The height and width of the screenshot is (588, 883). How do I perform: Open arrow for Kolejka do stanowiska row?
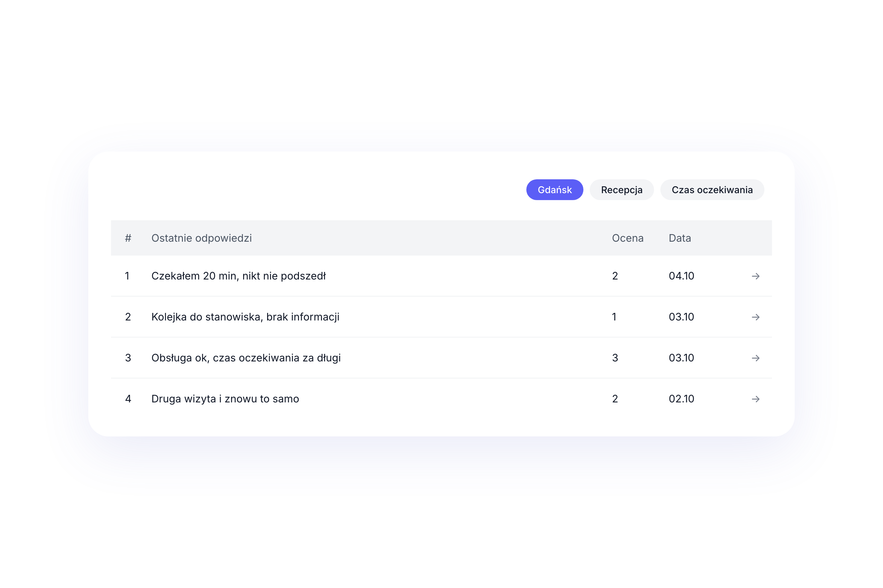[755, 317]
